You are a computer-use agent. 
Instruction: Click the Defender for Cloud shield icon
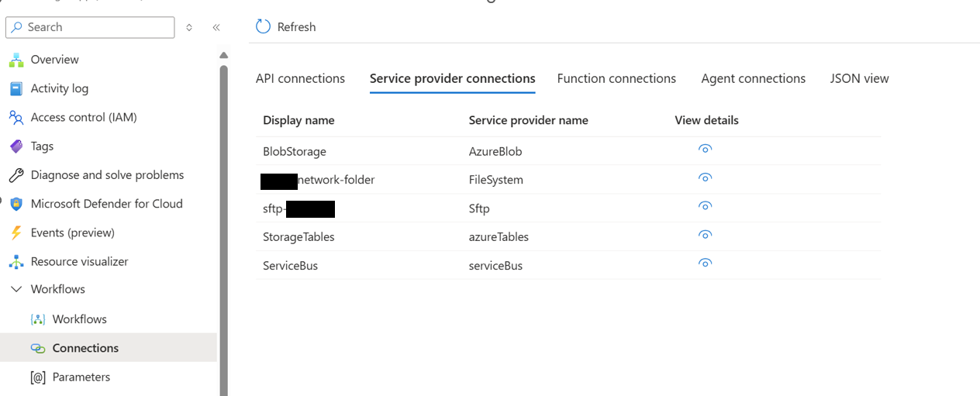(16, 204)
